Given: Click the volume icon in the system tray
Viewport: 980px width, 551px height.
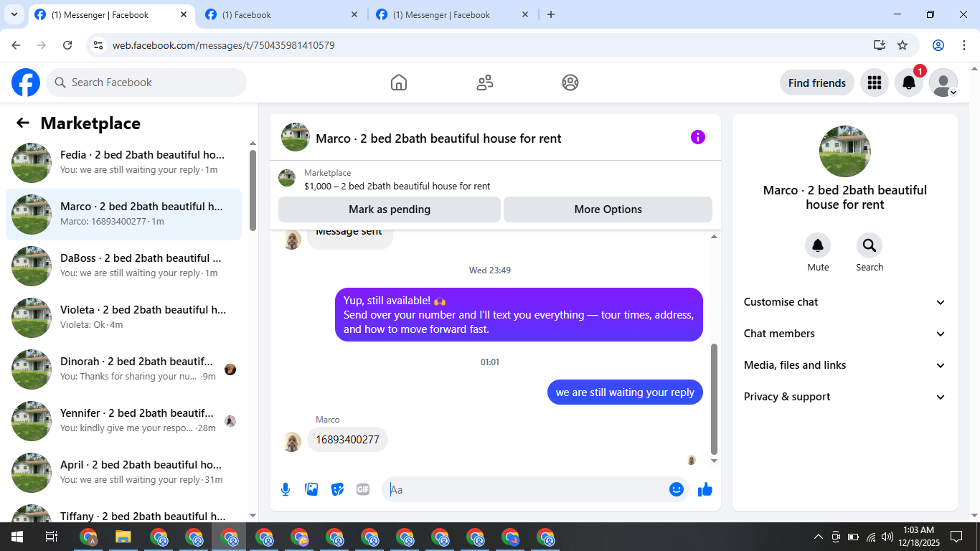Looking at the screenshot, I should [x=887, y=537].
